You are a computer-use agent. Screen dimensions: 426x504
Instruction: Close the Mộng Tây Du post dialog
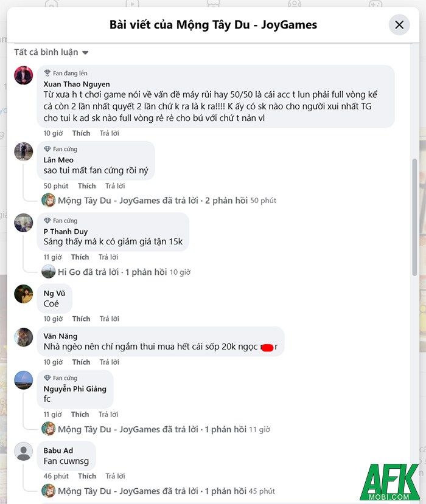coord(399,25)
